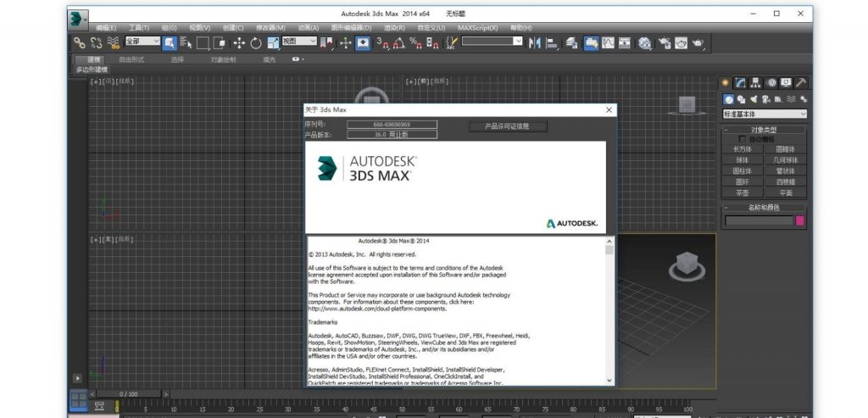The width and height of the screenshot is (868, 418).
Task: Click the 0 / 100 time slider
Action: [129, 394]
